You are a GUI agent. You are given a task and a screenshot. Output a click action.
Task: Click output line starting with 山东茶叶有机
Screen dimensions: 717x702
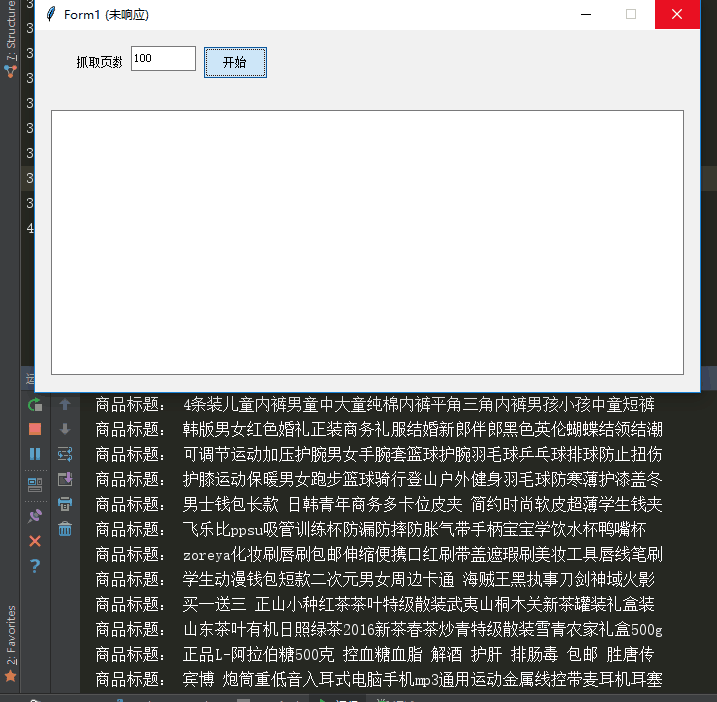pyautogui.click(x=379, y=629)
